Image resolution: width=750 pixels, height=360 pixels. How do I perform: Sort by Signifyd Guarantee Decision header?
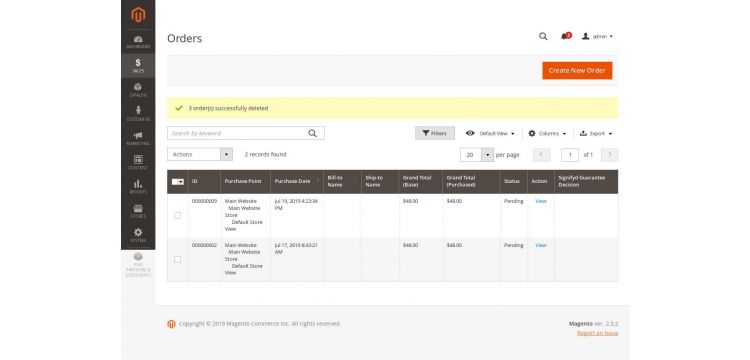586,182
